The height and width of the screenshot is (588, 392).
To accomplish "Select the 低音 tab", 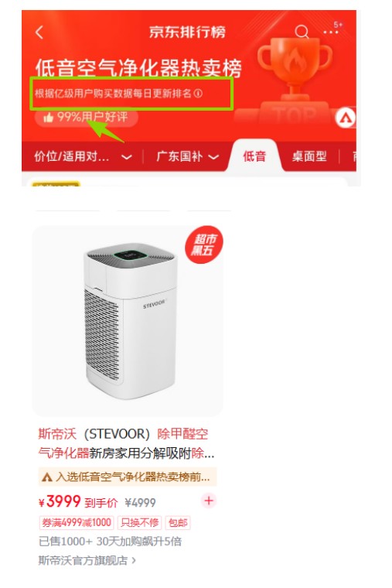I will (x=254, y=156).
